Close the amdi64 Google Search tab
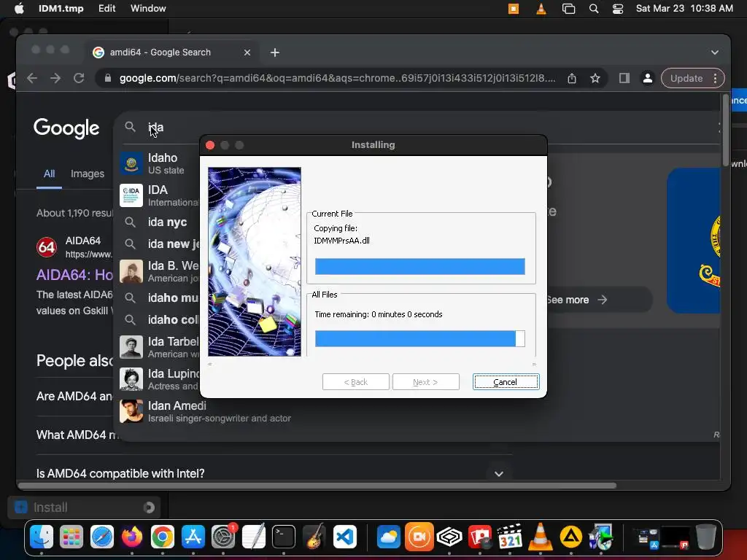The width and height of the screenshot is (747, 560). (247, 52)
